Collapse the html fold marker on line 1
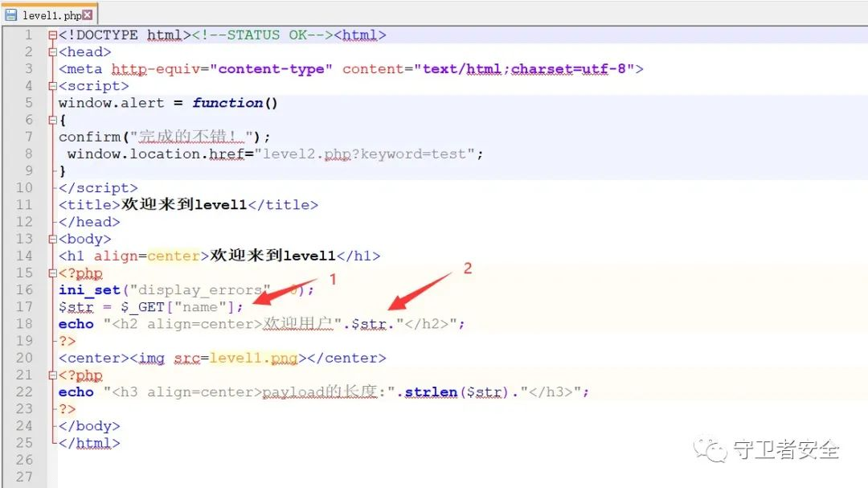The height and width of the screenshot is (488, 868). 53,35
